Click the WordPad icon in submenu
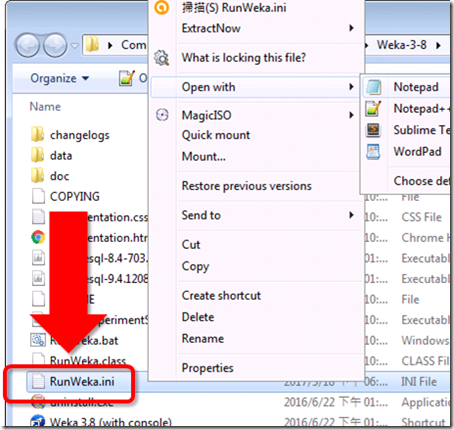This screenshot has height=430, width=454. pos(373,151)
